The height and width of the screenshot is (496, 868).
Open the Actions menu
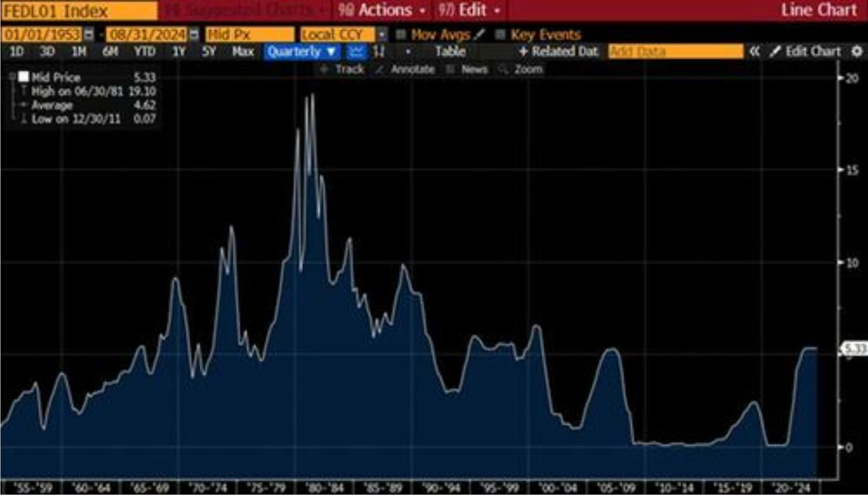382,10
